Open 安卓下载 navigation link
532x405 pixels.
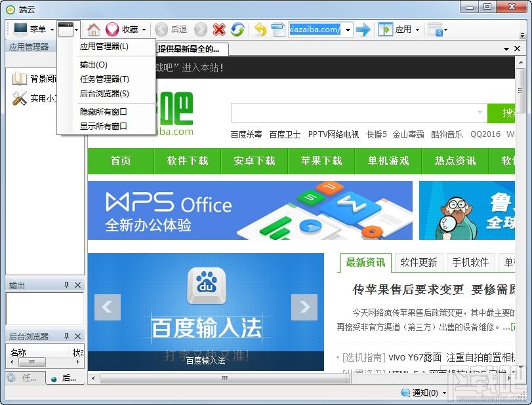(x=255, y=161)
